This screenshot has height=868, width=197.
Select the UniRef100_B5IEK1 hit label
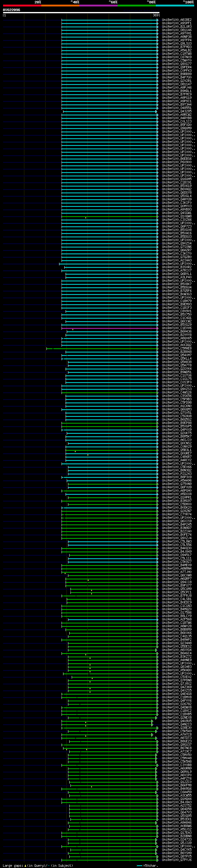pos(177,819)
